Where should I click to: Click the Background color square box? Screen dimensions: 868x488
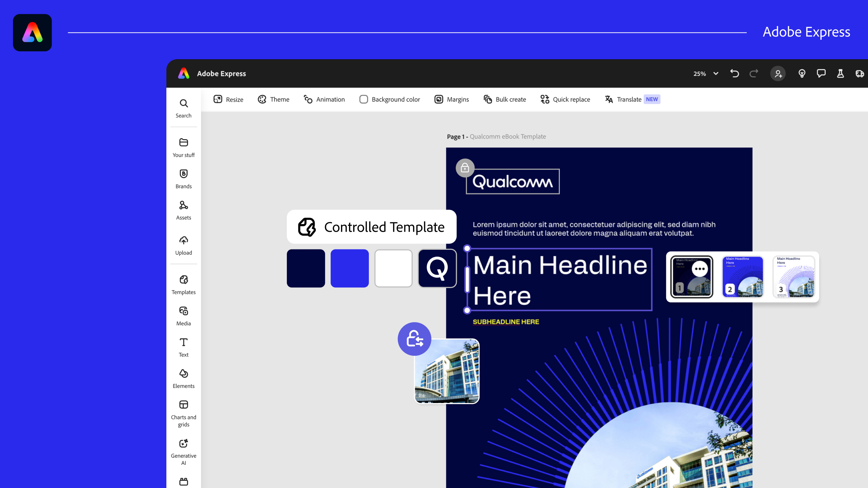(363, 99)
